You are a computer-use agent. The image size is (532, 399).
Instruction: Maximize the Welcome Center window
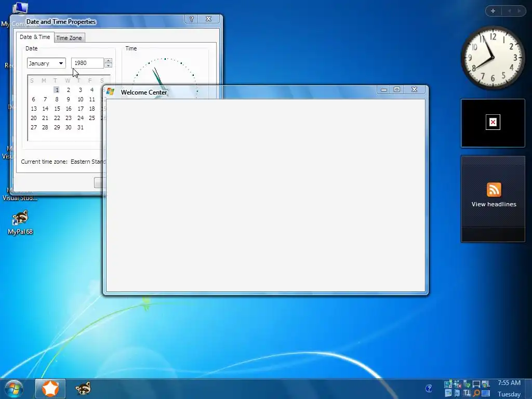pos(396,89)
